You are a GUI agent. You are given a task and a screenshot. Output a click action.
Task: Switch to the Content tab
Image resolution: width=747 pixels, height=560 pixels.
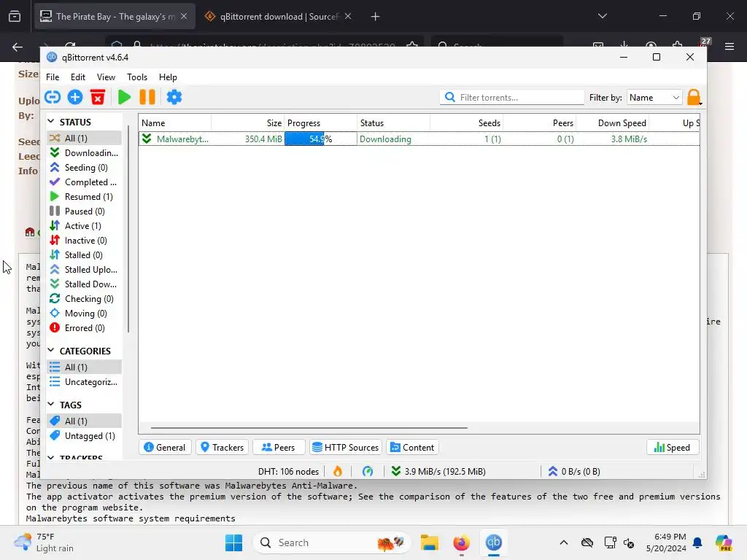pyautogui.click(x=413, y=447)
